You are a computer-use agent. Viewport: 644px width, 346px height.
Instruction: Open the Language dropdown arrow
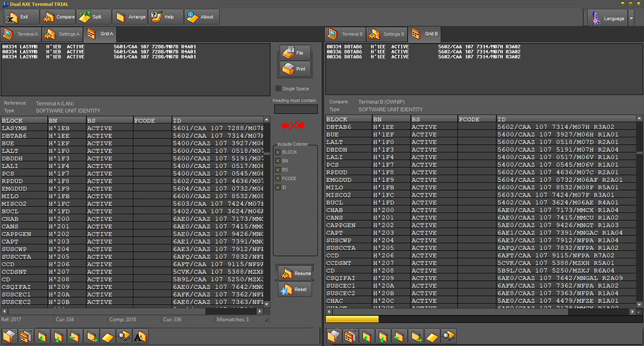click(631, 18)
